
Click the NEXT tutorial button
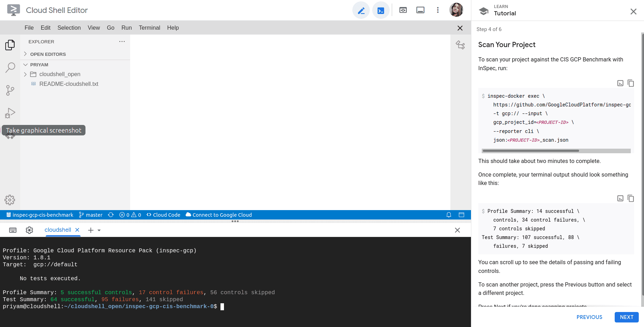tap(627, 317)
